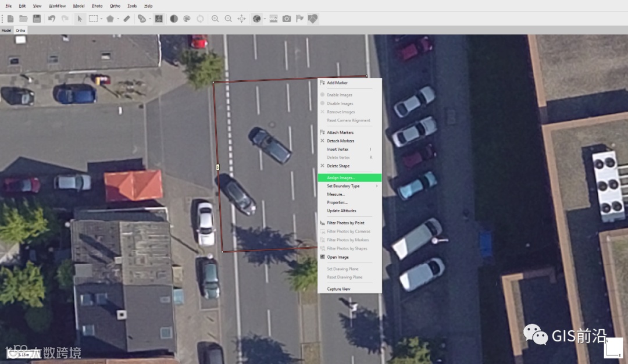Toggle Show Shapes icon in toolbar
Image resolution: width=628 pixels, height=364 pixels.
313,19
